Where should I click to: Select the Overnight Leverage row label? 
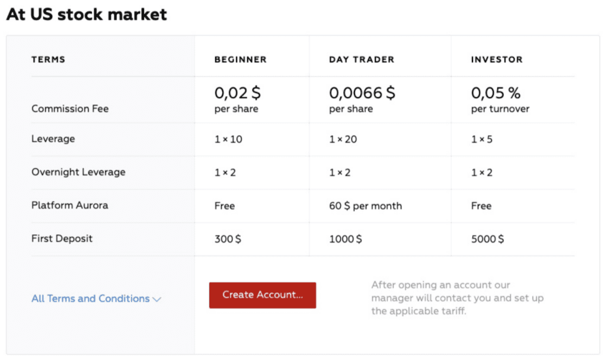click(x=78, y=173)
